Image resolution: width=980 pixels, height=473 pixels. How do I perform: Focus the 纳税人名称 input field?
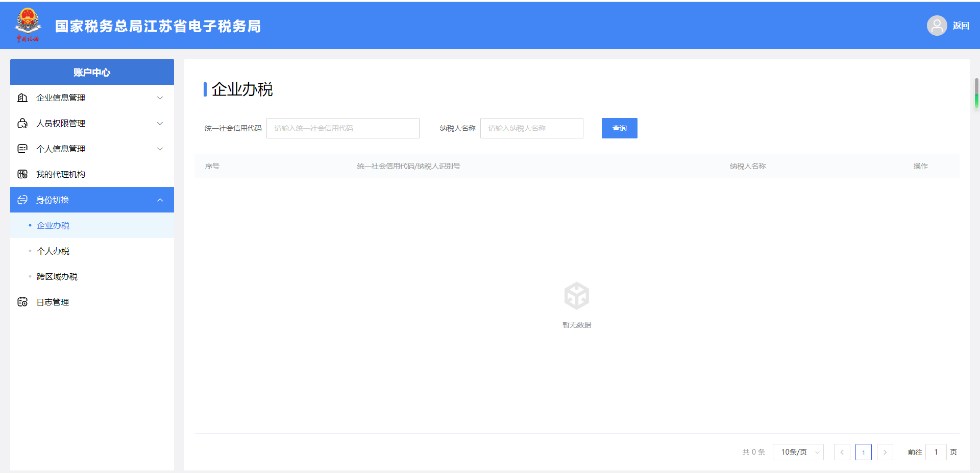coord(531,128)
